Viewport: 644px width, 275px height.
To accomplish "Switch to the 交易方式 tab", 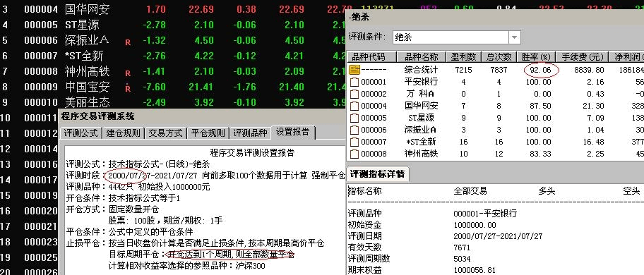I will [165, 133].
